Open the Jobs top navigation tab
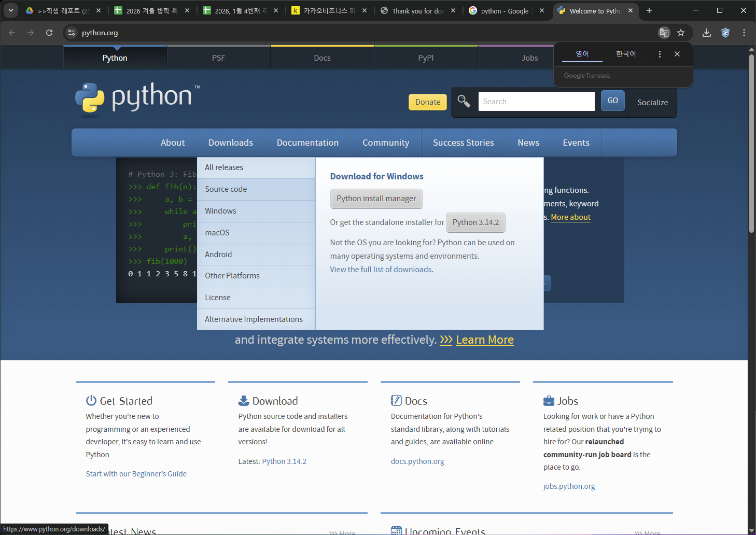This screenshot has height=535, width=756. tap(529, 58)
